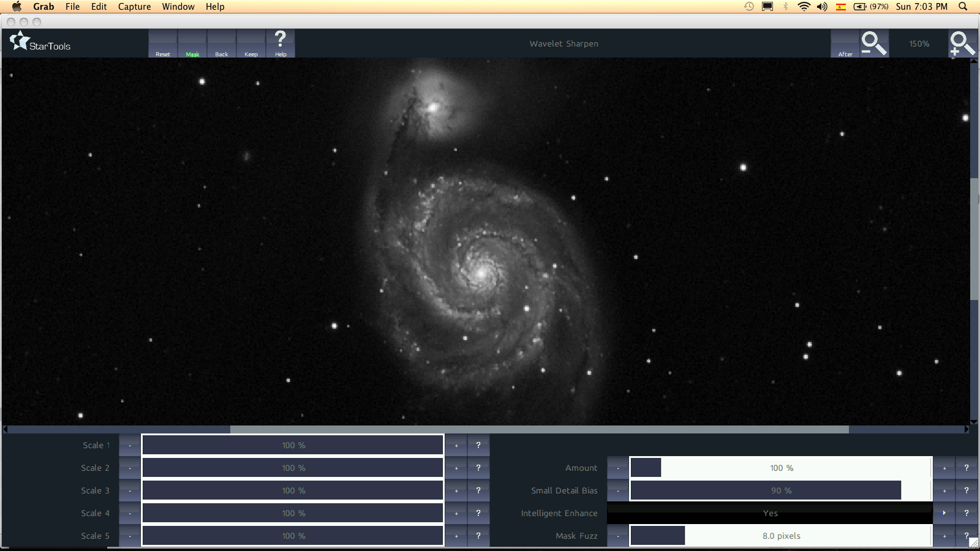Image resolution: width=980 pixels, height=551 pixels.
Task: Zoom out with the minus magnifier
Action: tap(873, 43)
